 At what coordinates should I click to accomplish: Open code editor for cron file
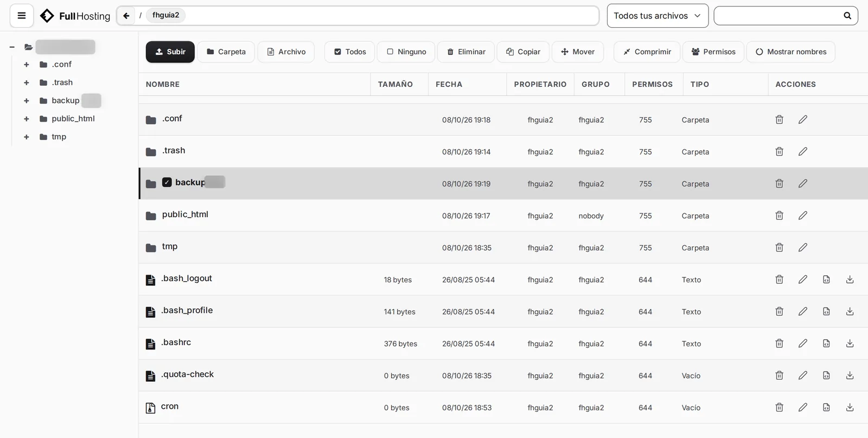coord(826,408)
